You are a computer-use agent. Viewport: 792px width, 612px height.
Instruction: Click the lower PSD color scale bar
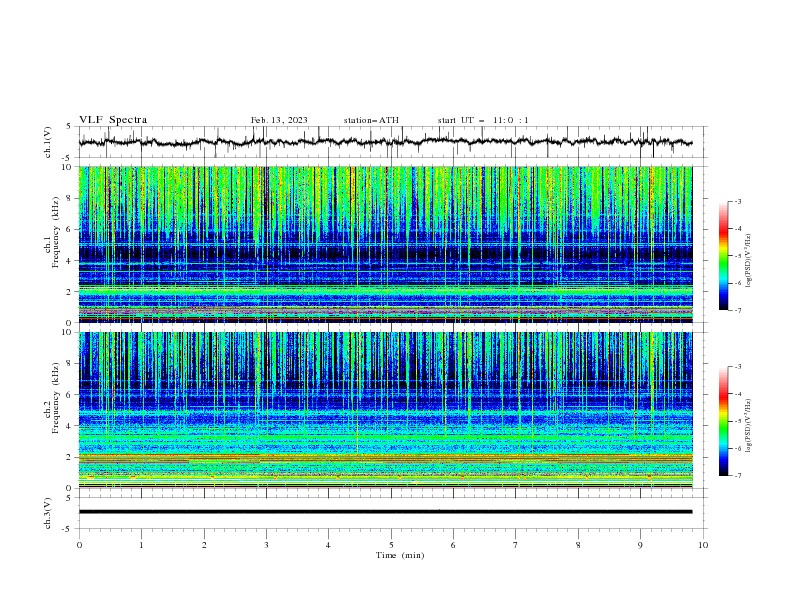tap(723, 421)
